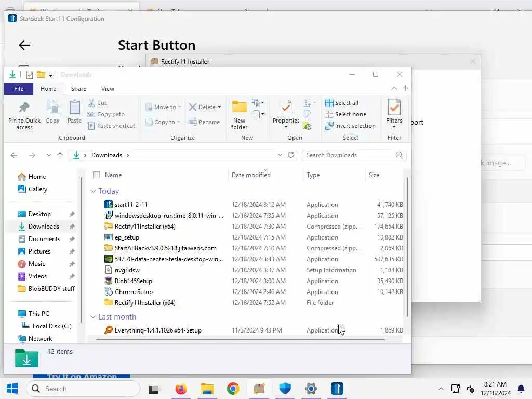Open the File menu

19,89
